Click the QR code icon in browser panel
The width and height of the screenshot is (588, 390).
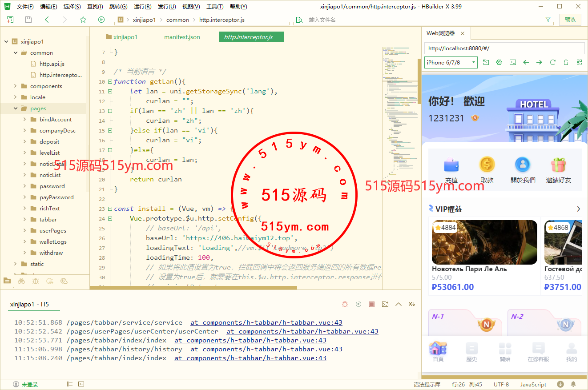pyautogui.click(x=579, y=63)
